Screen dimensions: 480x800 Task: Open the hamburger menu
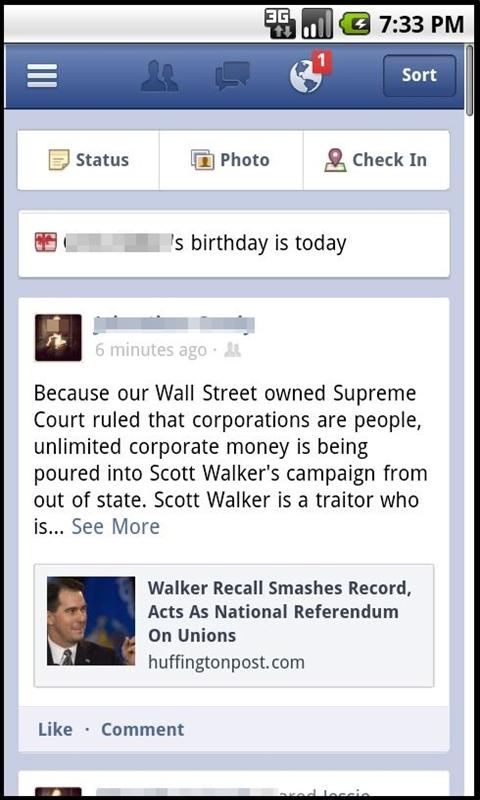pos(42,76)
